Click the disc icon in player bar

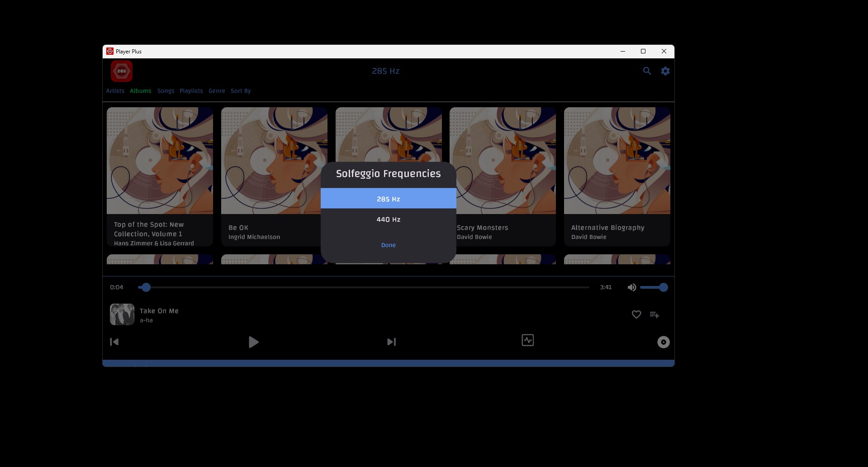pyautogui.click(x=664, y=342)
